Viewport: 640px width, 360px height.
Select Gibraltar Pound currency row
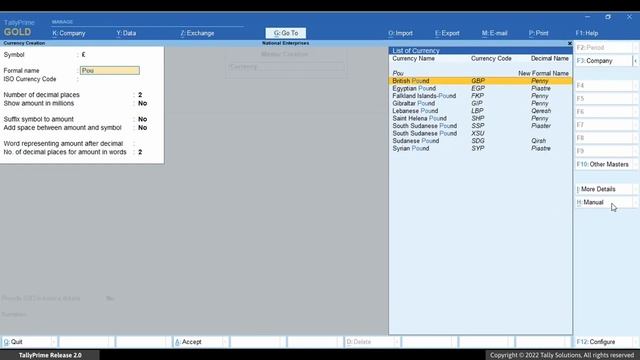tap(480, 103)
